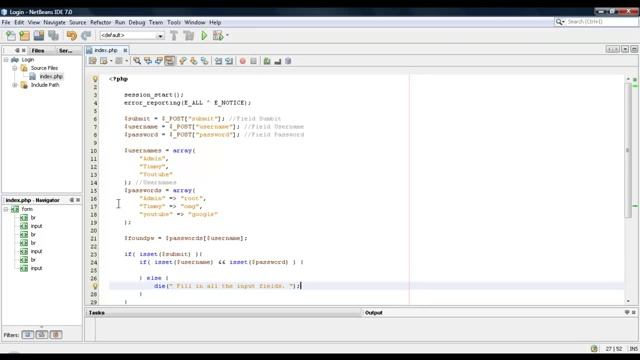
Task: Toggle the third Navigator filter button
Action: tap(56, 335)
